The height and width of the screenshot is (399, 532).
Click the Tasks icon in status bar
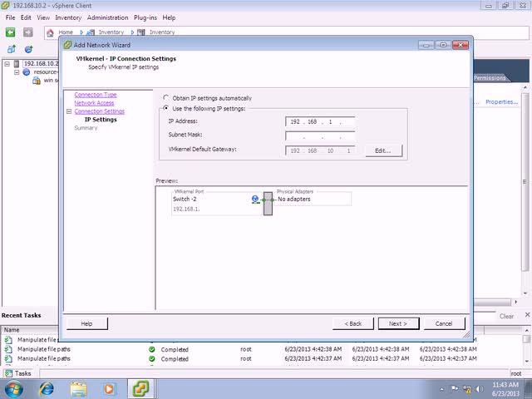(x=8, y=373)
